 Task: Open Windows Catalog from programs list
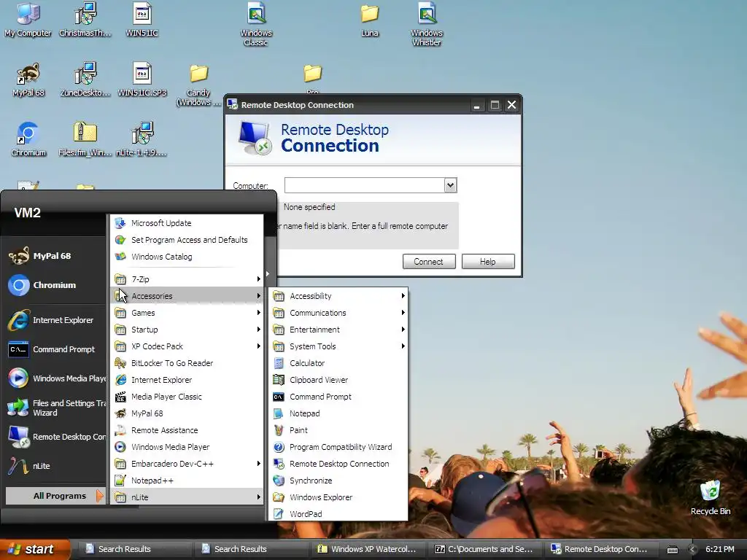point(187,256)
